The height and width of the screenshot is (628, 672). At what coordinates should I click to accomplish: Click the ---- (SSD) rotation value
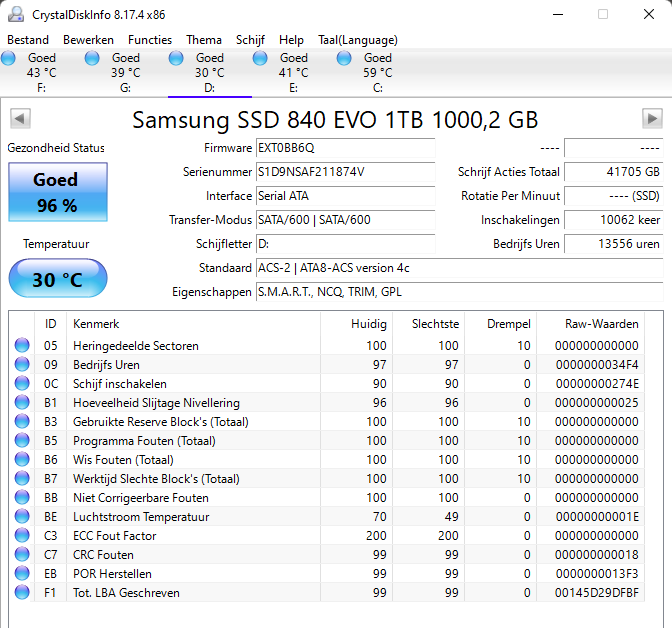[x=613, y=196]
